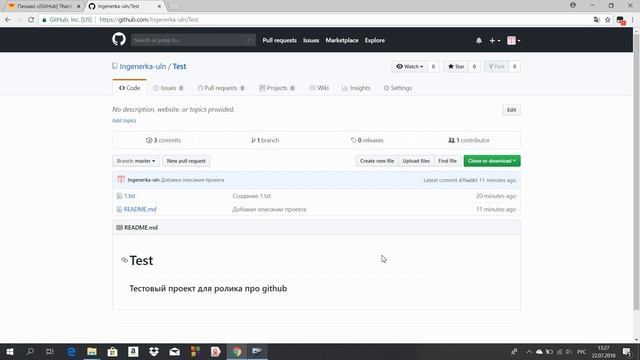This screenshot has width=640, height=360.
Task: Open Pull requests in top navigation
Action: coord(280,40)
